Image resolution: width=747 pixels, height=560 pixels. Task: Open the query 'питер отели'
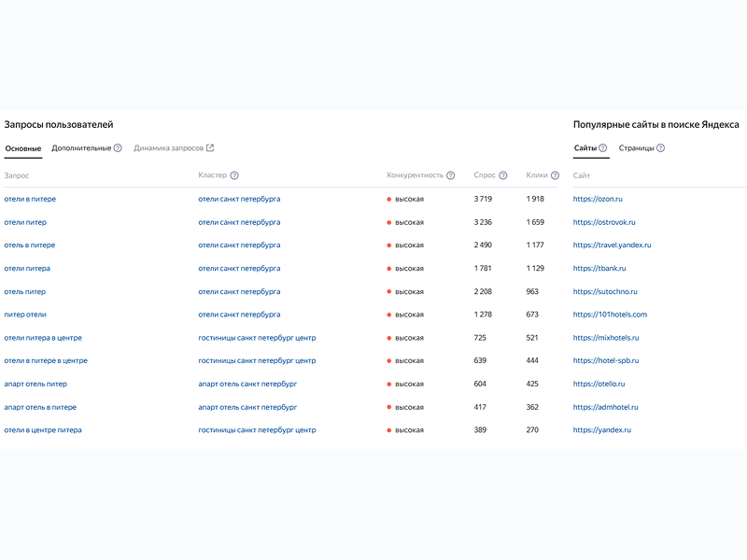(25, 315)
